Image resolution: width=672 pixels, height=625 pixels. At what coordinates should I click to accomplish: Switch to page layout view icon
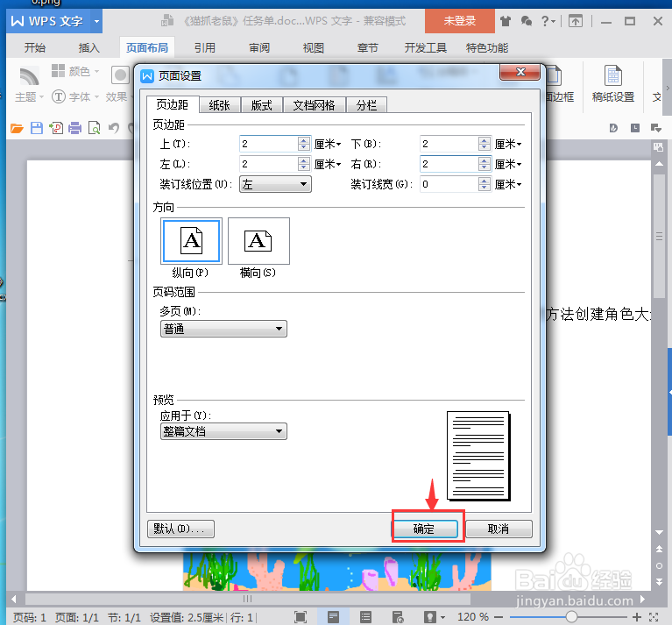click(333, 617)
